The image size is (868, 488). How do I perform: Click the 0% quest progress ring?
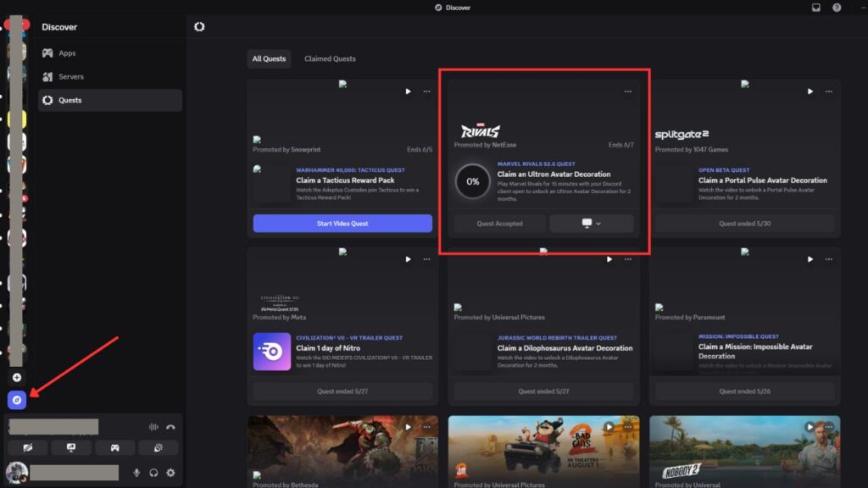[472, 181]
